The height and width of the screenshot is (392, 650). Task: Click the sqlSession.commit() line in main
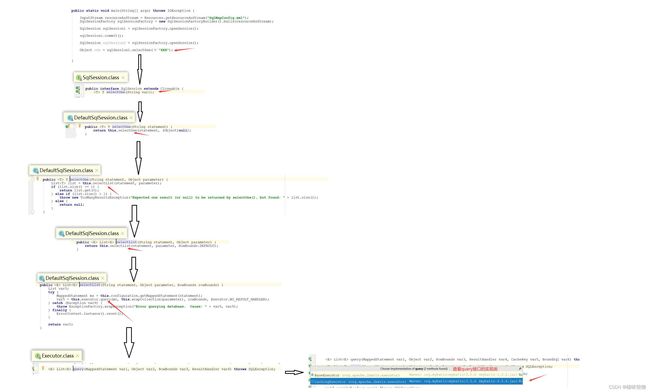click(102, 36)
